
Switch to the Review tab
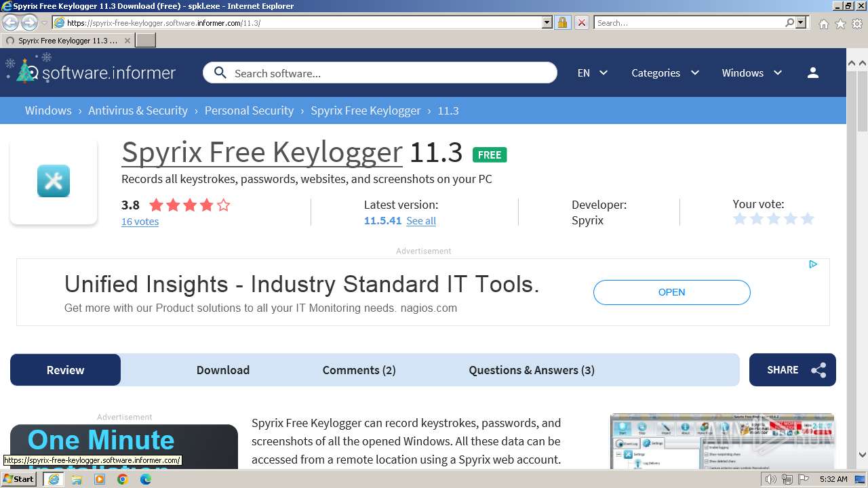[x=65, y=370]
